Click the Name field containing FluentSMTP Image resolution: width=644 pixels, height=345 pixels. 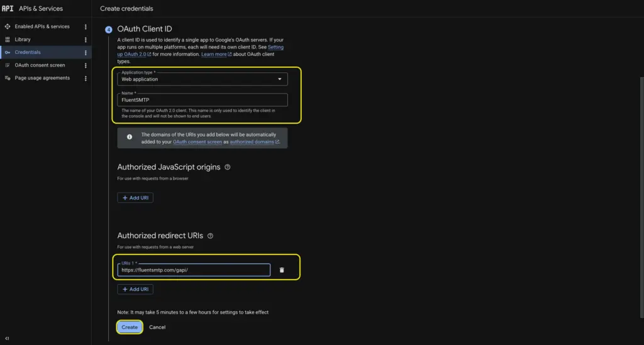point(203,100)
